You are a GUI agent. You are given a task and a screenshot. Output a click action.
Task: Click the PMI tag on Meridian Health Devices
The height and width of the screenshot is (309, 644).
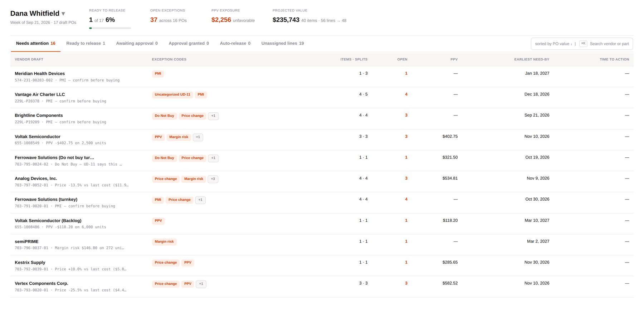158,74
